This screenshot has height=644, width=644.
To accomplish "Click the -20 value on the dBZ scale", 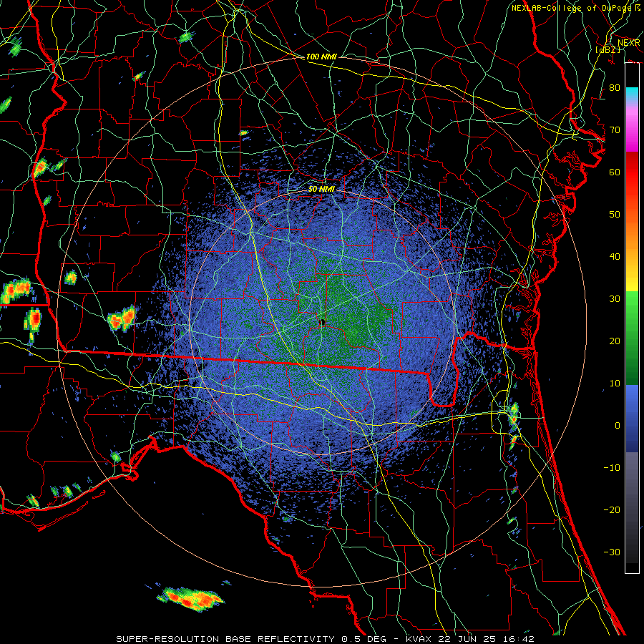I will (612, 509).
